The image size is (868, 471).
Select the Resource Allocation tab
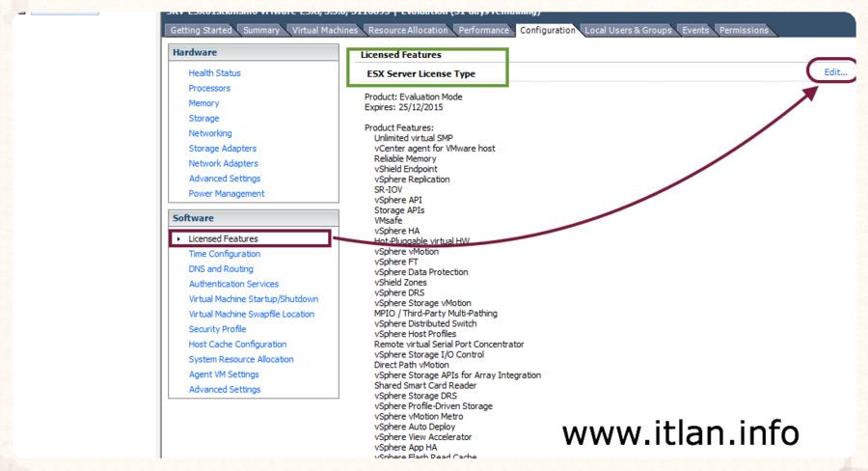408,30
